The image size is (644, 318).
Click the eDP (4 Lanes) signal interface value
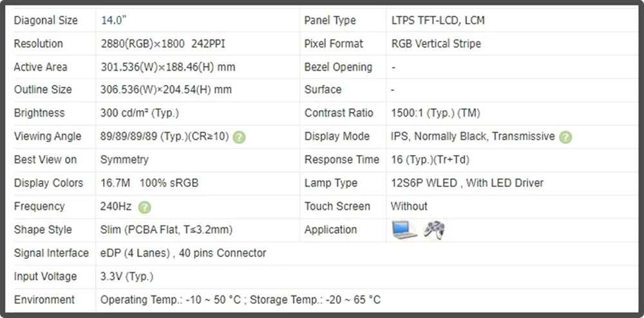point(183,253)
